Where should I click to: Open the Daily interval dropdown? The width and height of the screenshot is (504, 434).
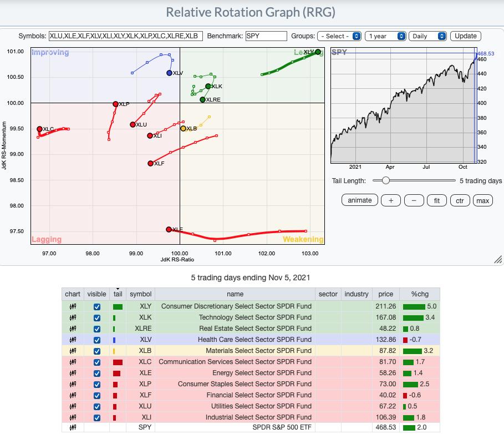click(x=427, y=36)
